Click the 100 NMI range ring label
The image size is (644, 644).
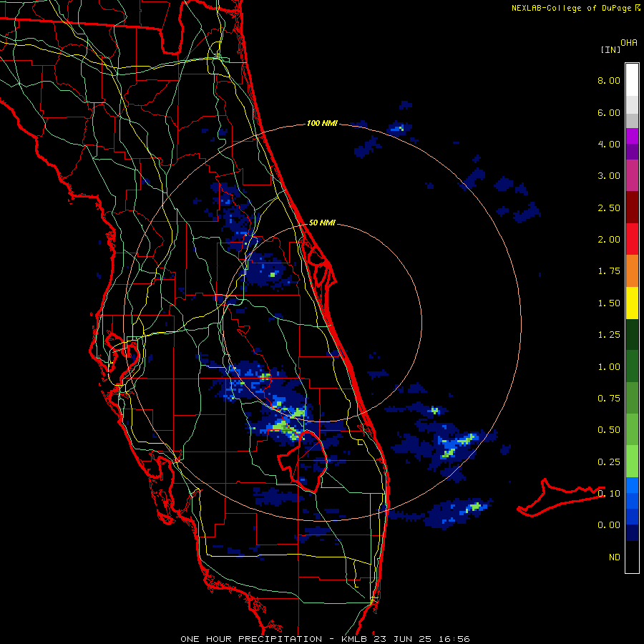[x=322, y=123]
